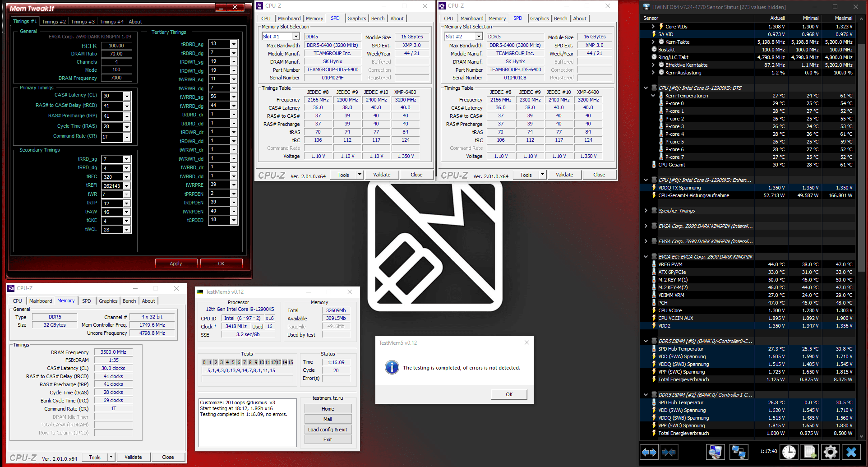
Task: Click the DRAM Ratio value field
Action: tap(116, 54)
